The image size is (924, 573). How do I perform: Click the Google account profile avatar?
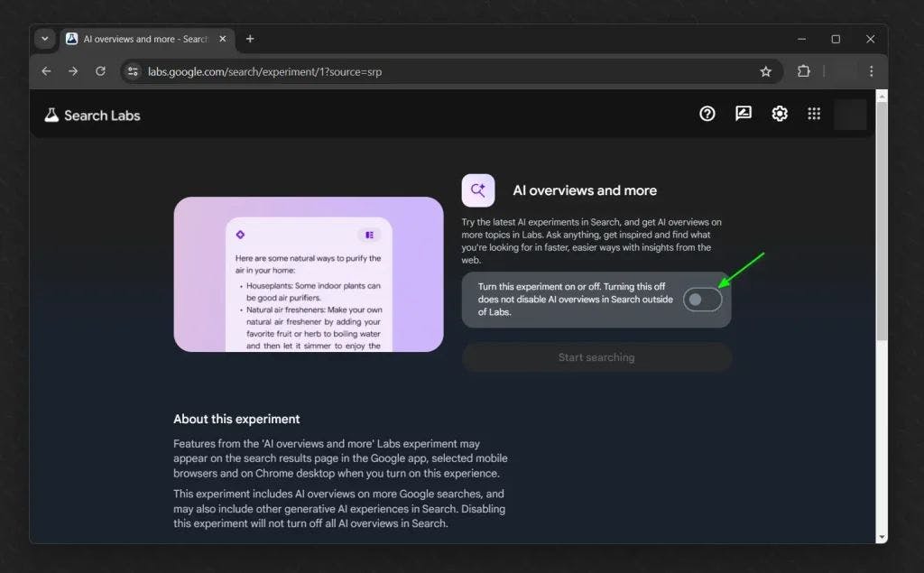(850, 115)
